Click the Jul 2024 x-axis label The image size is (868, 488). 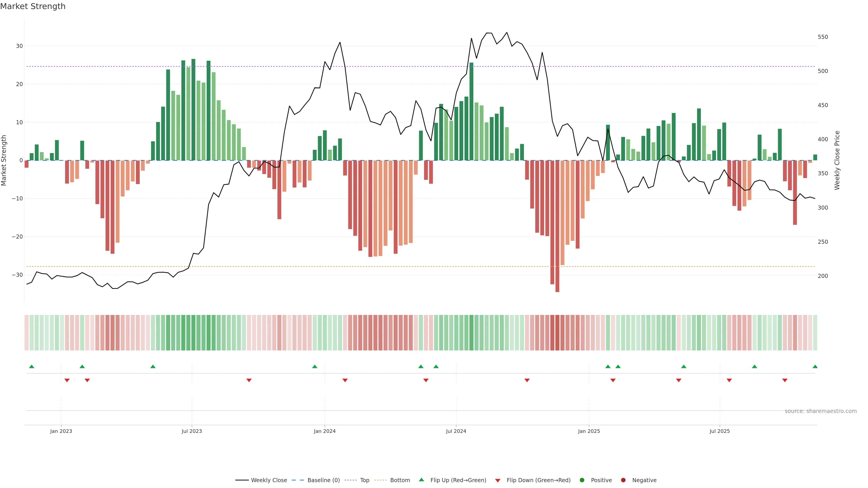coord(456,431)
